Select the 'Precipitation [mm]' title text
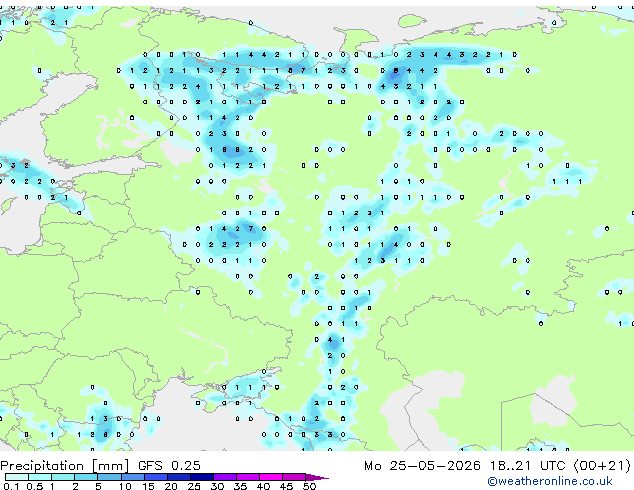The width and height of the screenshot is (634, 490). 64,466
